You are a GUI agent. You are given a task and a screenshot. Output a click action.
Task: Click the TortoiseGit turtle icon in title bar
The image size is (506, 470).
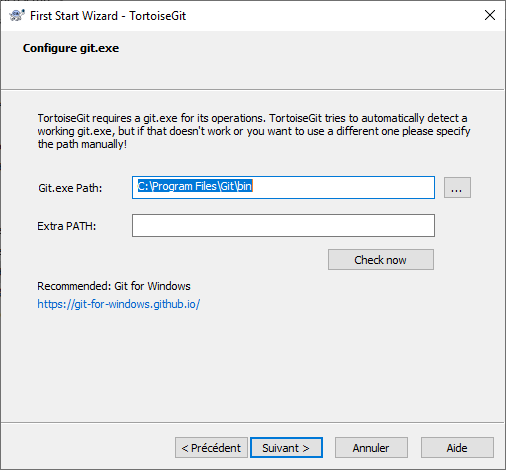[x=17, y=15]
